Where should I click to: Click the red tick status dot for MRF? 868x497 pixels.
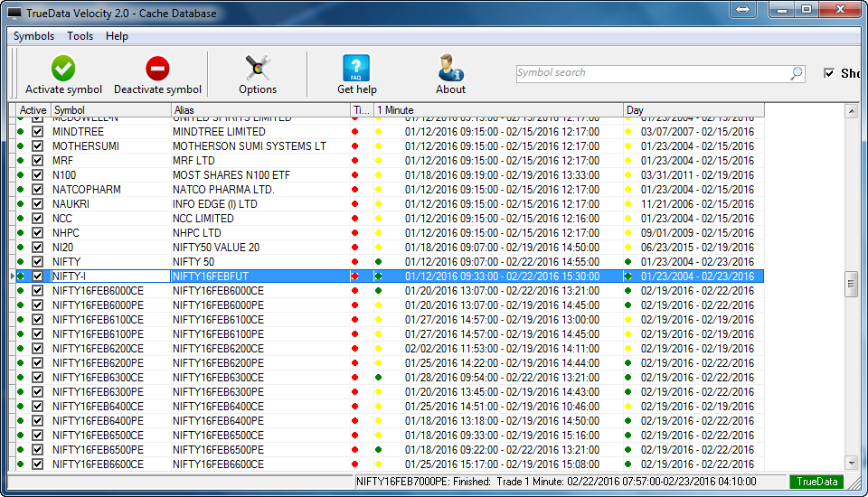[354, 161]
